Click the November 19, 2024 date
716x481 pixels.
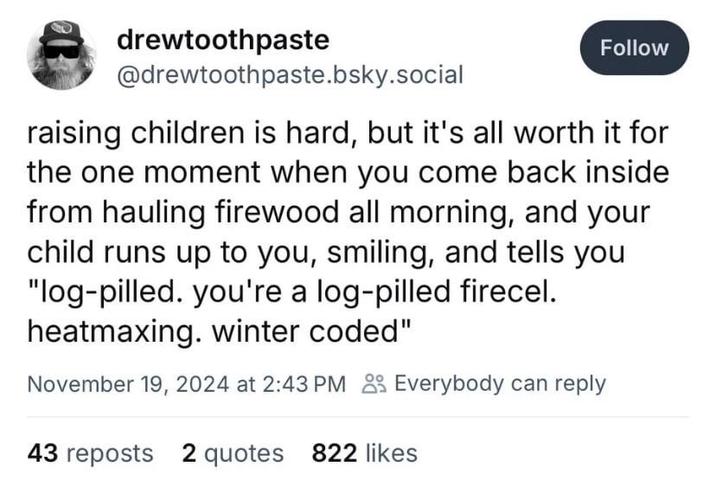126,384
